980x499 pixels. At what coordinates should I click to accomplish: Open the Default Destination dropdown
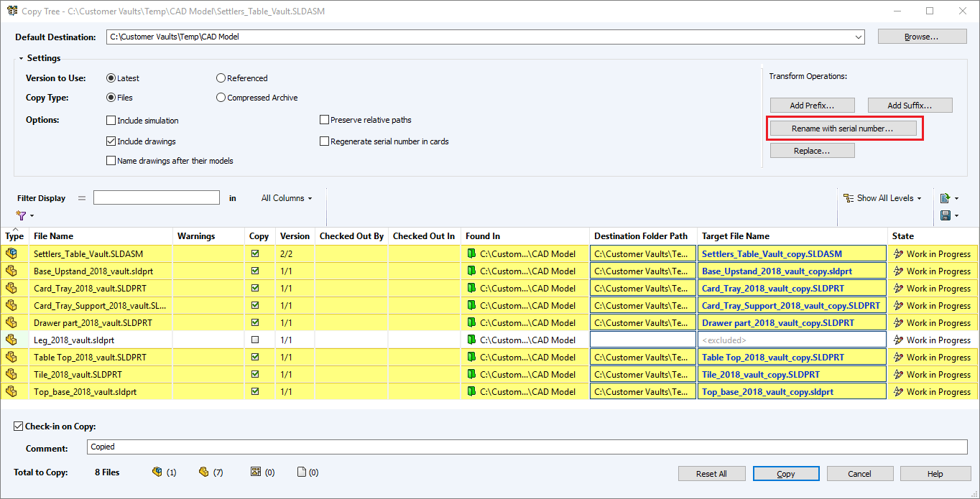859,37
